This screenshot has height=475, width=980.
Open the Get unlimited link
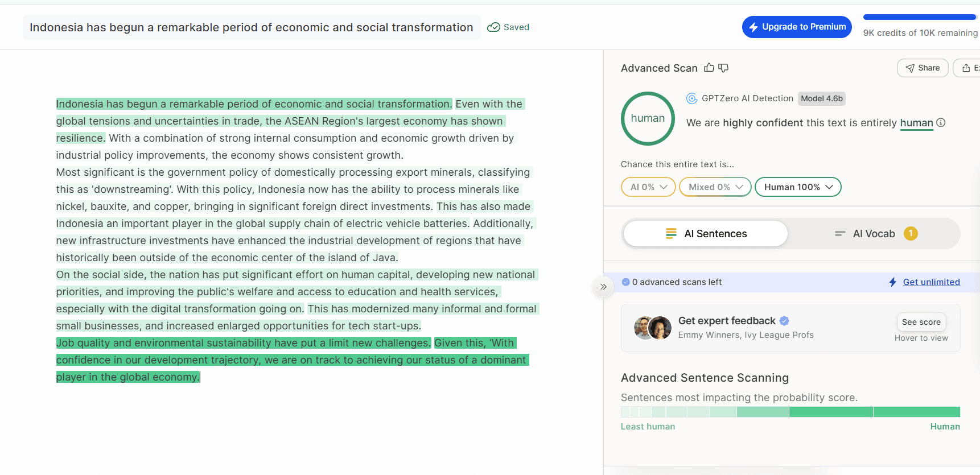pyautogui.click(x=931, y=282)
